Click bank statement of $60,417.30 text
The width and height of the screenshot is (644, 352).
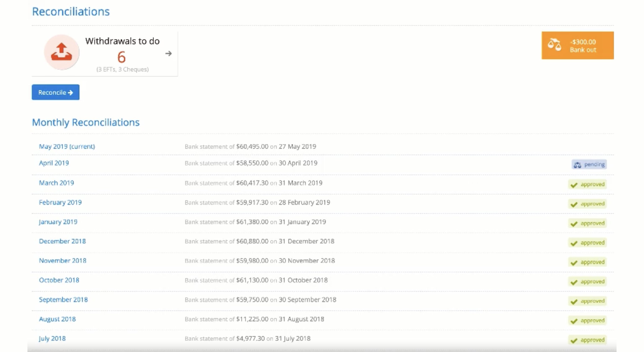pos(253,183)
